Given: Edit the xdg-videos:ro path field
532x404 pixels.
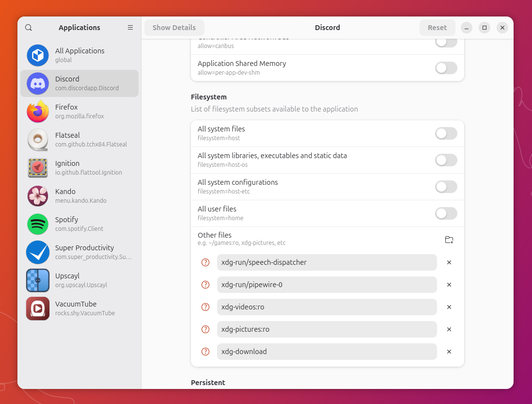Looking at the screenshot, I should [327, 307].
